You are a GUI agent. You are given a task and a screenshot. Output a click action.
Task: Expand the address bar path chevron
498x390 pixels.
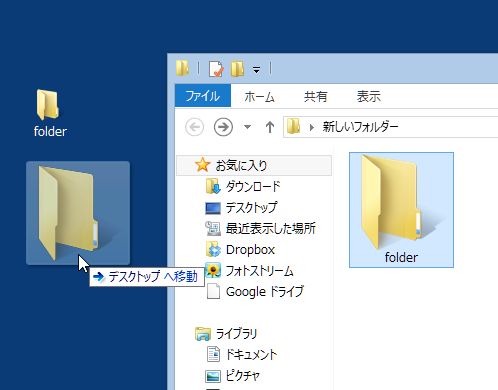point(312,127)
